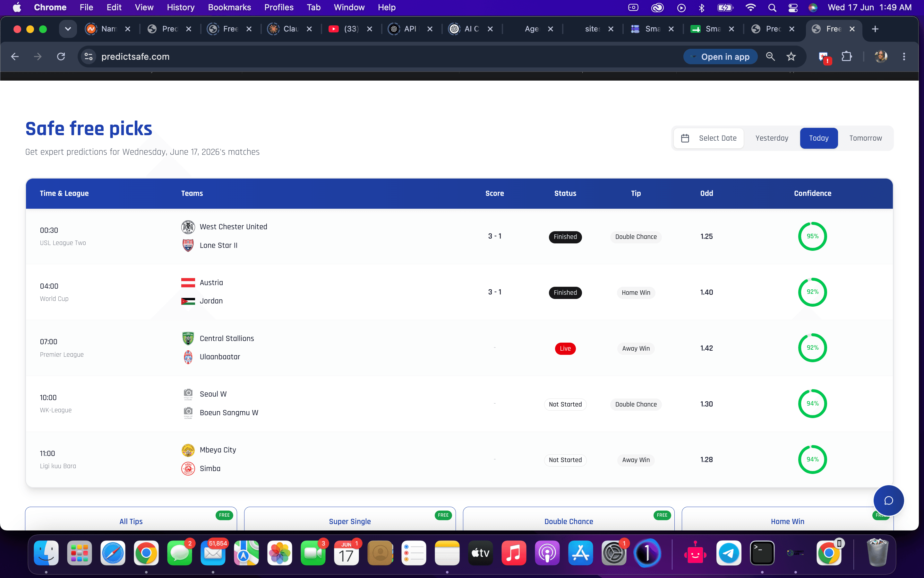Bookmark this page with the star icon
The image size is (924, 578).
pyautogui.click(x=791, y=57)
